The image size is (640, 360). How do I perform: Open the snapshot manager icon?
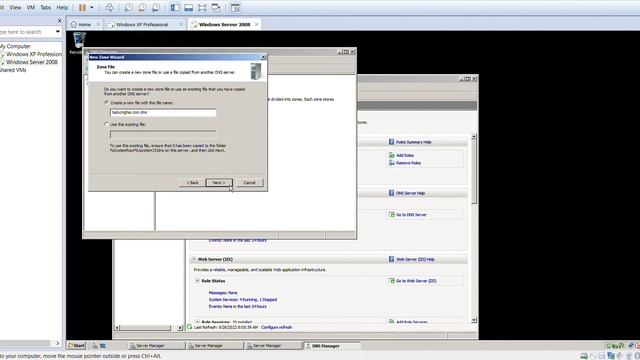(156, 7)
